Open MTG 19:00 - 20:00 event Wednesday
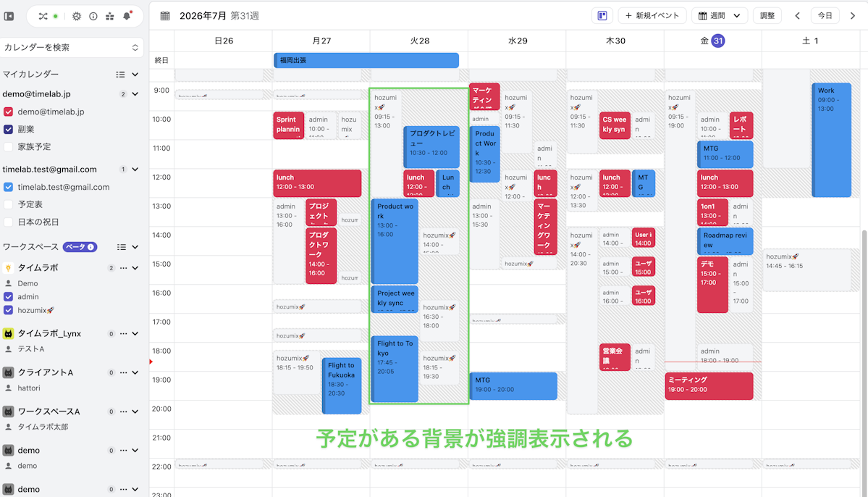This screenshot has width=868, height=497. tap(514, 385)
